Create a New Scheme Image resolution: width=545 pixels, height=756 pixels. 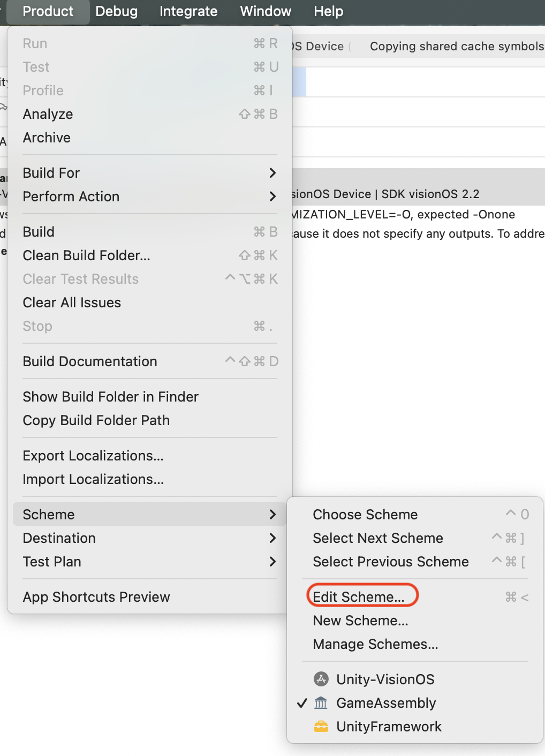[360, 621]
